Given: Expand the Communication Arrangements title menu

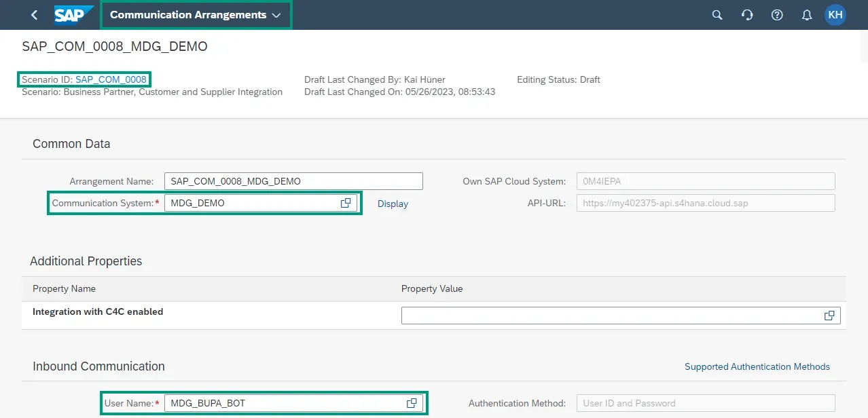Looking at the screenshot, I should click(196, 15).
